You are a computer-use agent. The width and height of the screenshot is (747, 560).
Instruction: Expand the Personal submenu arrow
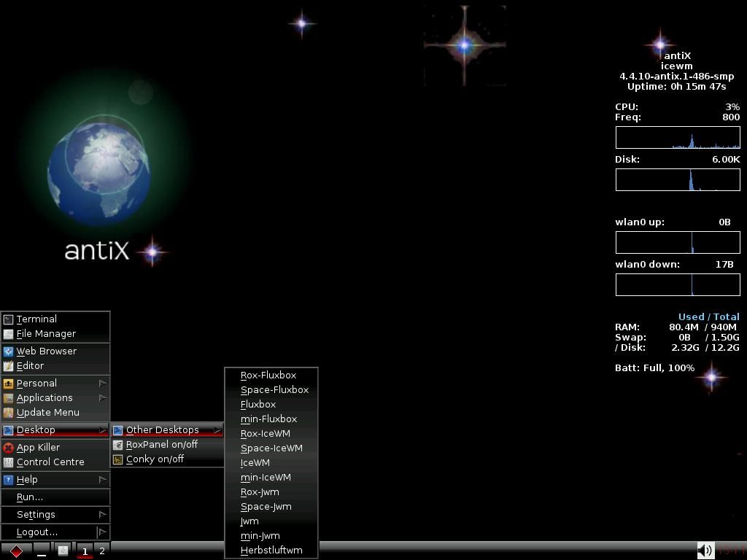point(102,384)
